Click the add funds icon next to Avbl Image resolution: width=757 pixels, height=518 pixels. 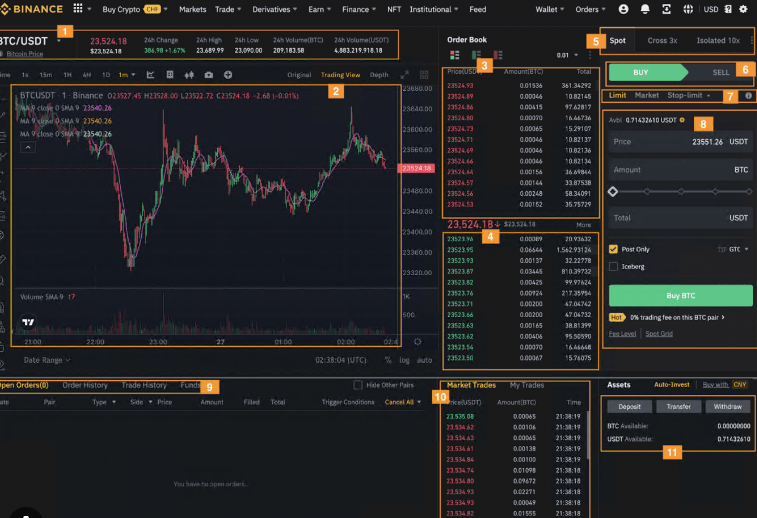coord(682,120)
